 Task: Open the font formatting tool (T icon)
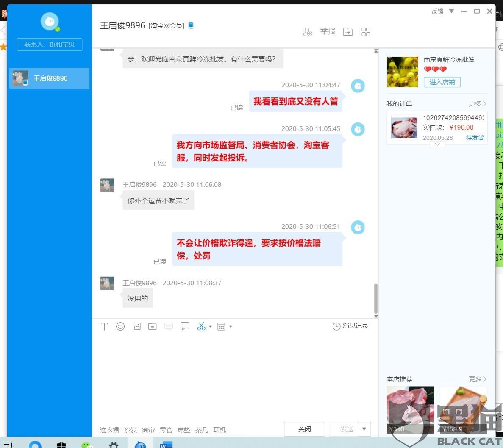(104, 326)
